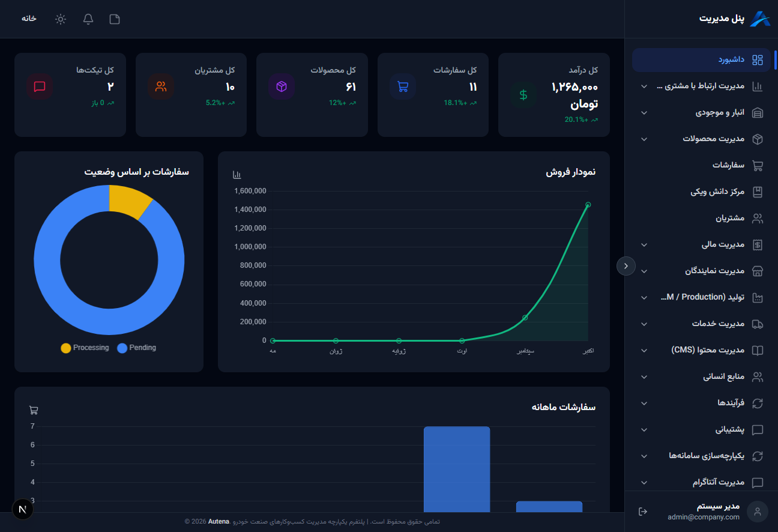
Task: Click the document icon in top bar
Action: click(115, 19)
